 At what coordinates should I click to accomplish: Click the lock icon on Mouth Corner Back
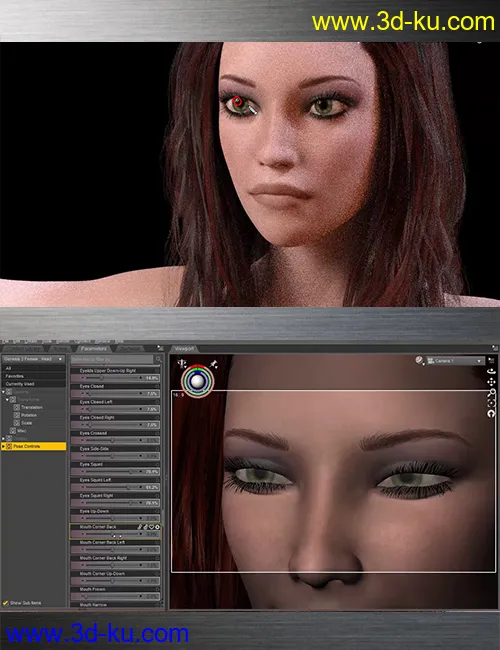[146, 527]
